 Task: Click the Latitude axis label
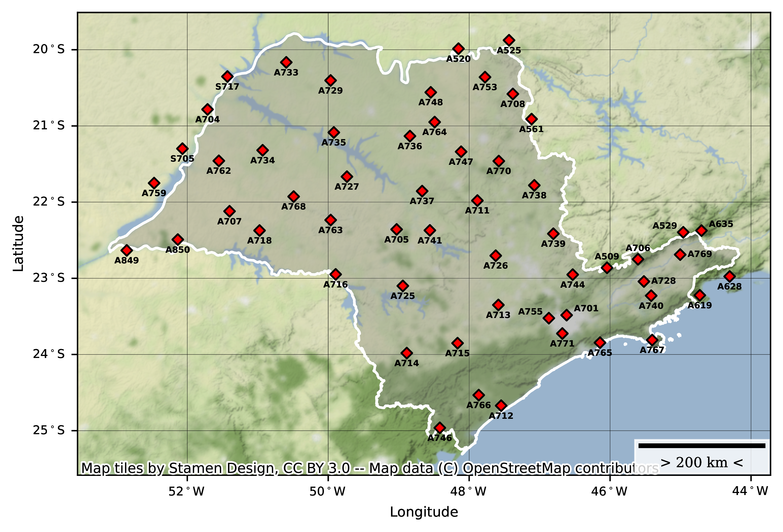click(x=18, y=244)
